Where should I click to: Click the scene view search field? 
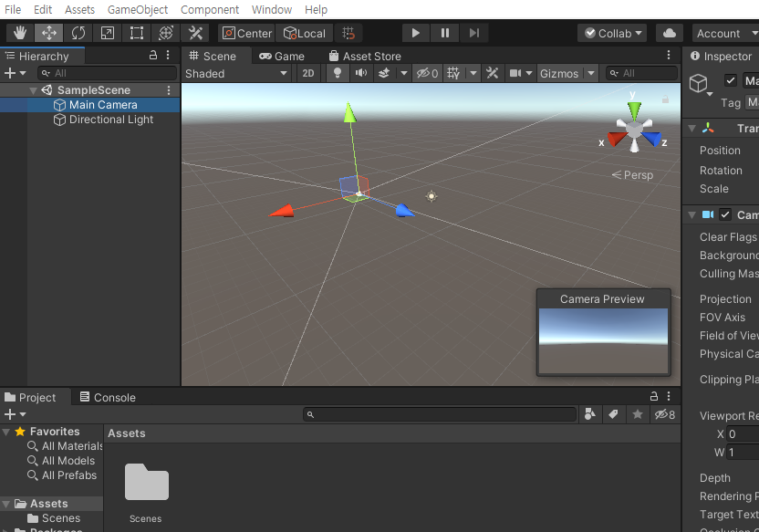641,74
